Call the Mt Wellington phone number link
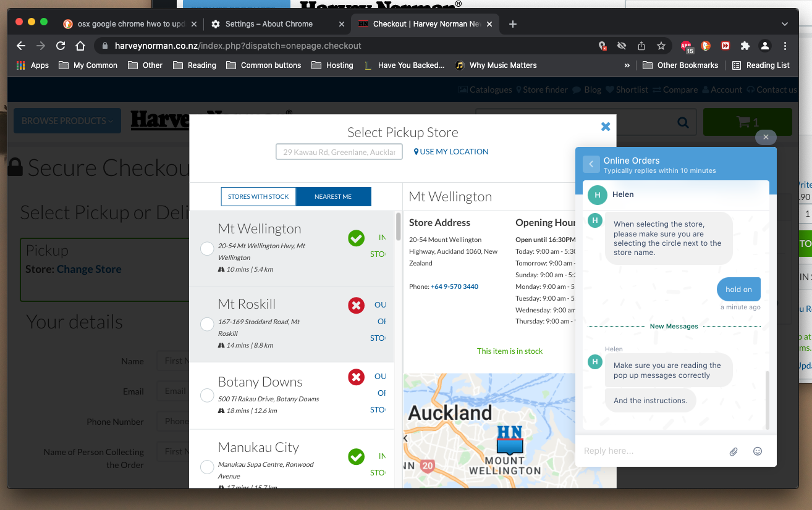The image size is (812, 510). point(454,286)
